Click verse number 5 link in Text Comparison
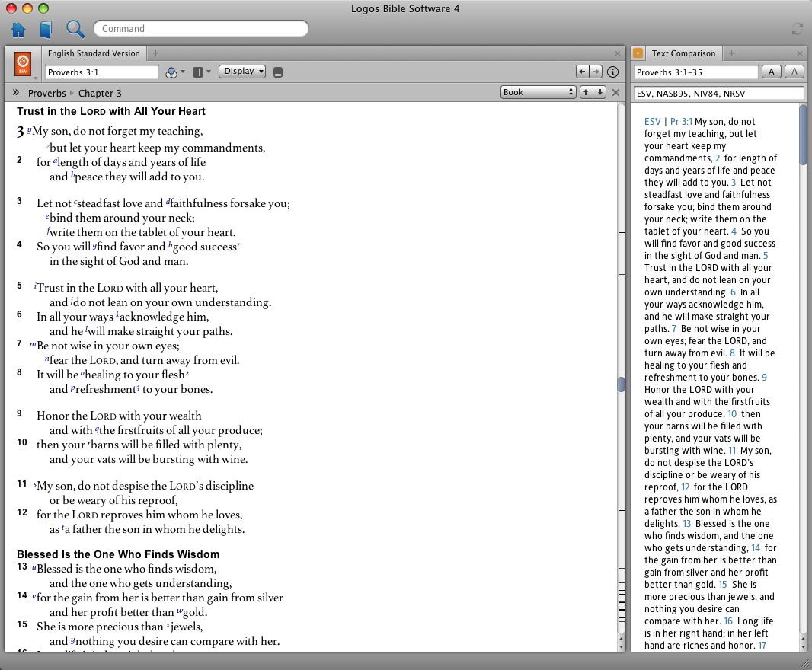Viewport: 812px width, 670px height. pos(766,256)
